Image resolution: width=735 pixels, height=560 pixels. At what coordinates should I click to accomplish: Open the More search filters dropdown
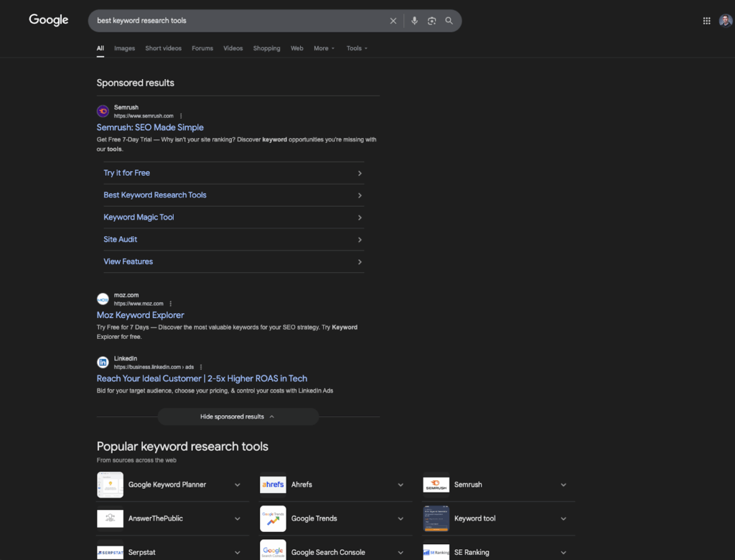(x=324, y=49)
